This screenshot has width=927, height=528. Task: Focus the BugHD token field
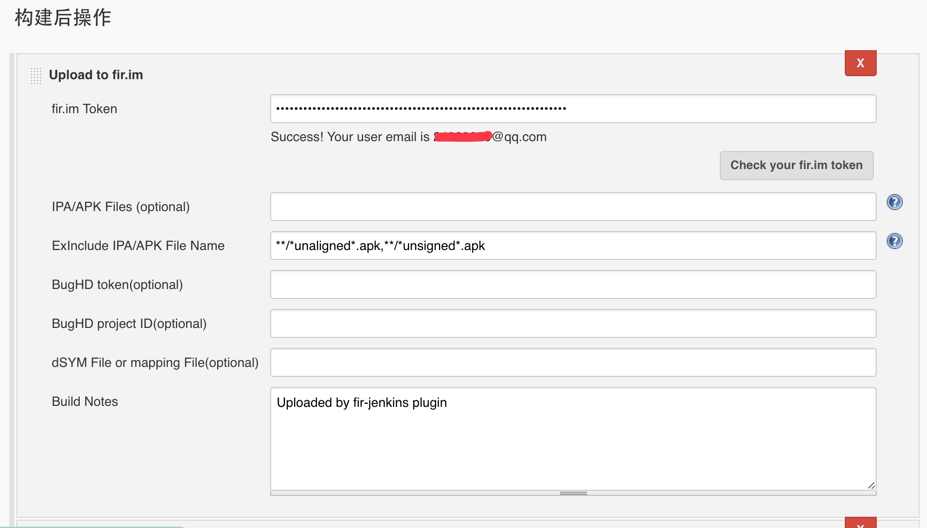click(x=573, y=284)
